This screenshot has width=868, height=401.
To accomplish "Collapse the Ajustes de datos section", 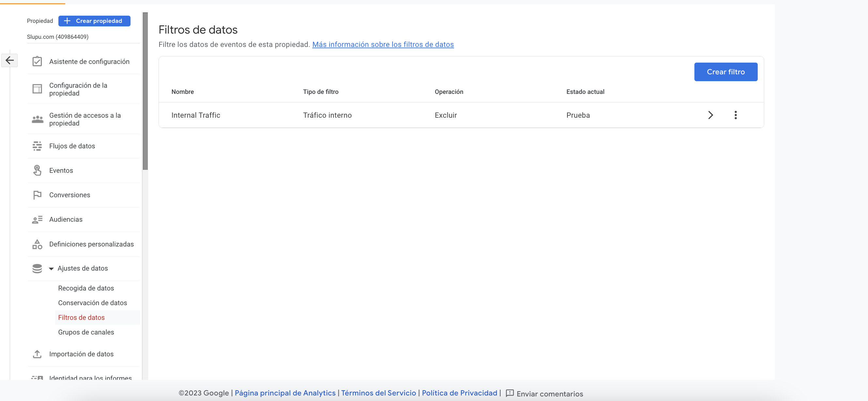I will pyautogui.click(x=51, y=269).
